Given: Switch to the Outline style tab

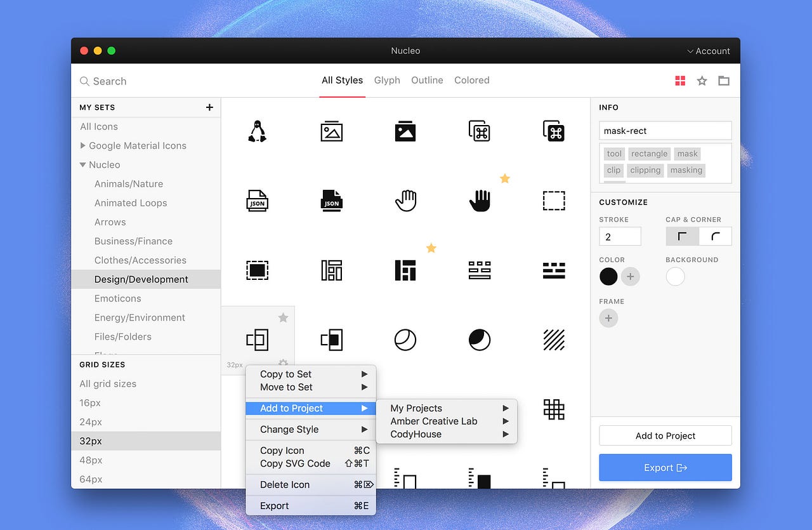Looking at the screenshot, I should pos(427,80).
